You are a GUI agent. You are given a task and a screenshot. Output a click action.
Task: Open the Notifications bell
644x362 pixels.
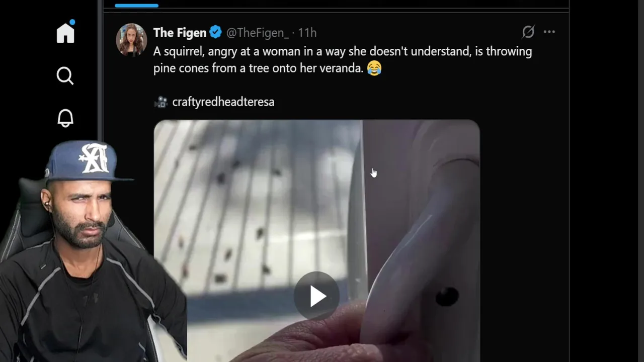[x=65, y=118]
